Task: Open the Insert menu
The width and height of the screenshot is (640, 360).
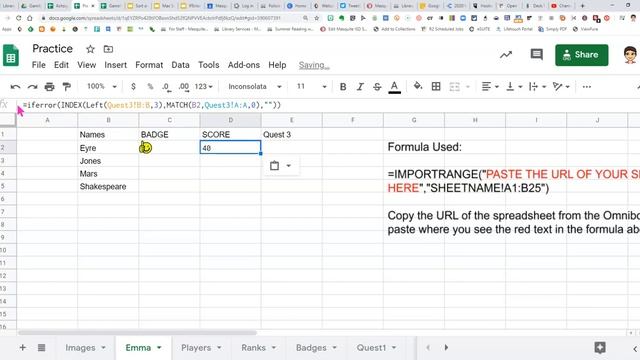Action: pyautogui.click(x=116, y=65)
